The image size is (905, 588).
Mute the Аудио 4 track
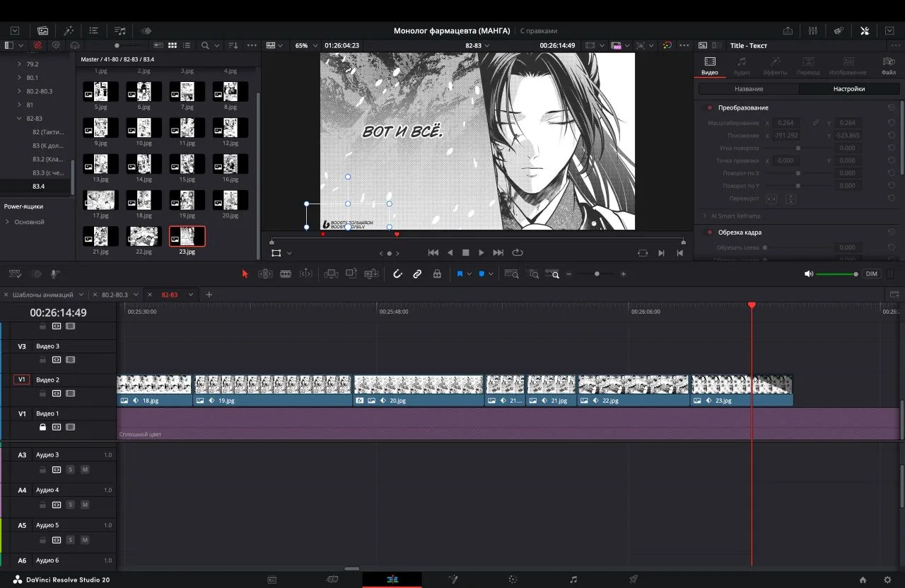click(x=85, y=505)
